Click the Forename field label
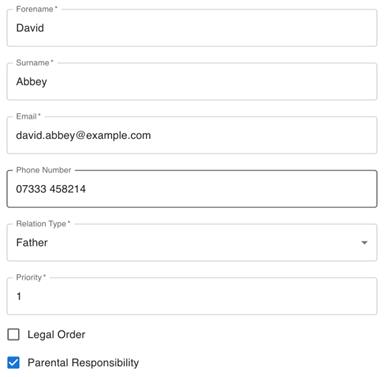 (x=37, y=9)
